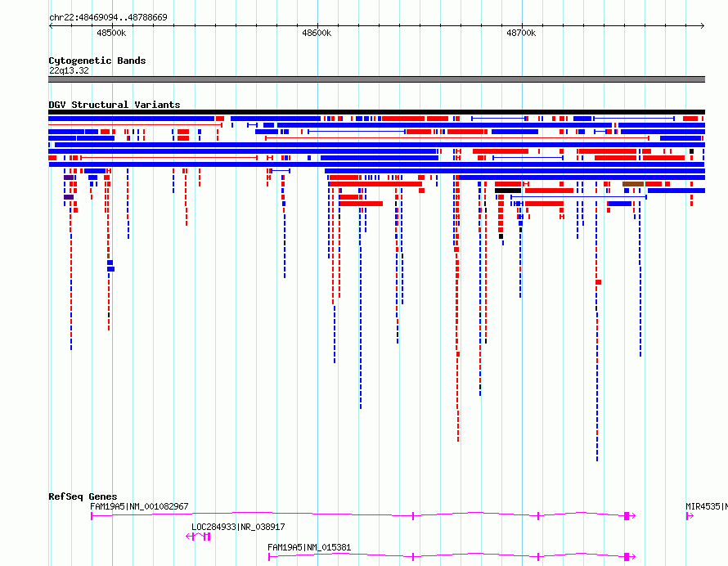The image size is (728, 566).
Task: Select the 48700k scale label
Action: point(521,33)
